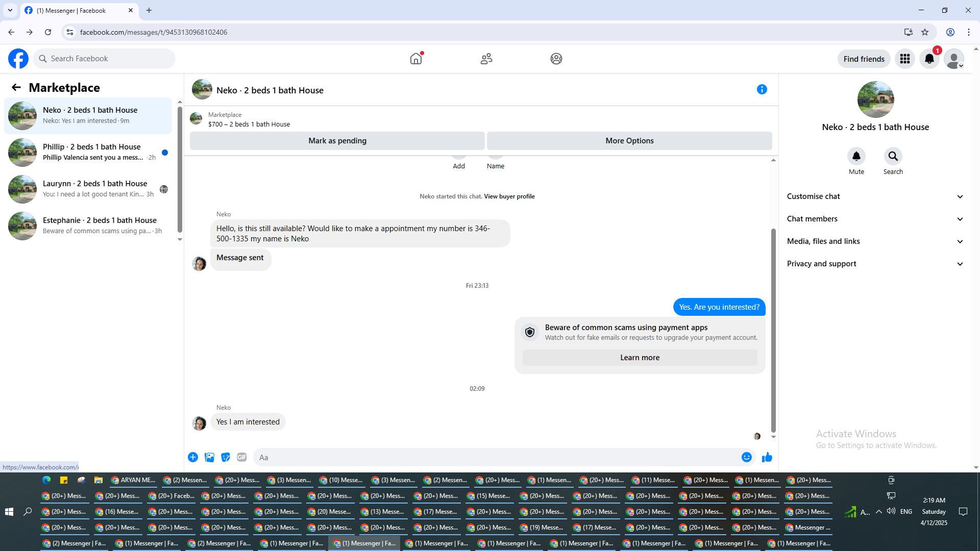
Task: Bookmark this page with the star icon
Action: point(925,32)
